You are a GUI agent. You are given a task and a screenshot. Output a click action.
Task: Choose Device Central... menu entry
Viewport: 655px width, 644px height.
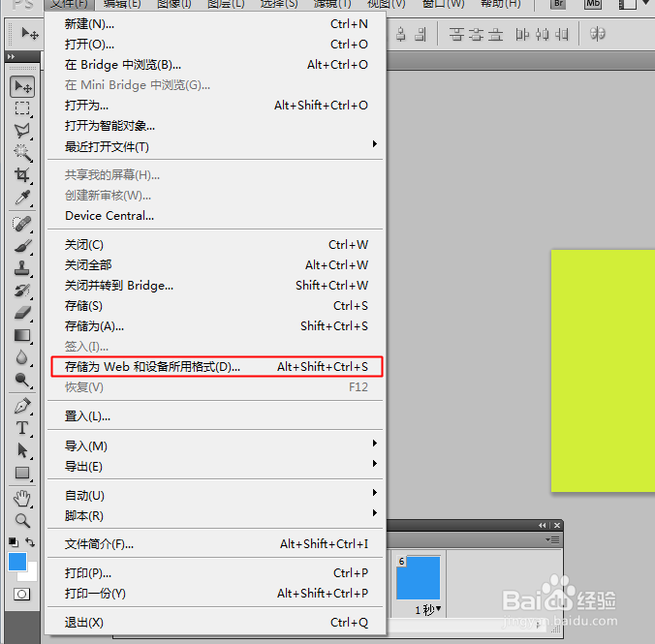click(215, 216)
